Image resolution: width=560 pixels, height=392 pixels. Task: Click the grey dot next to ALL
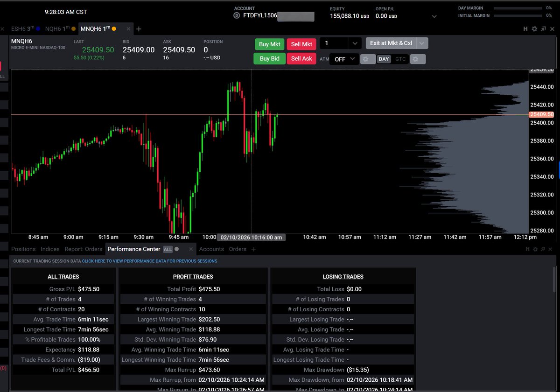point(177,249)
